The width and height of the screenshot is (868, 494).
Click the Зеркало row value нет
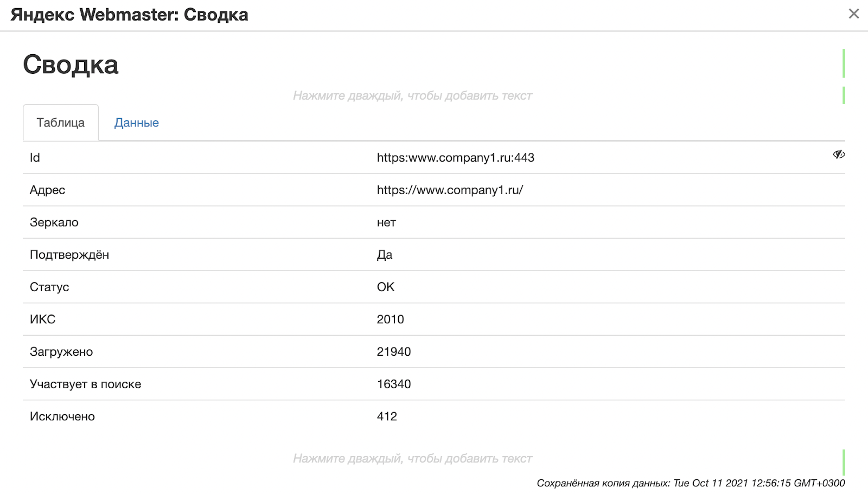pos(386,223)
